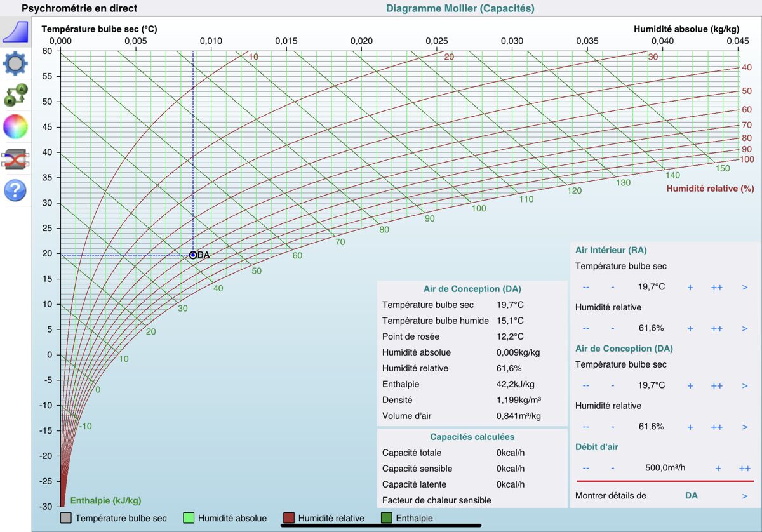Select the Température bulbe humide value 15,1°C
Screen dimensions: 762x532
[x=511, y=321]
